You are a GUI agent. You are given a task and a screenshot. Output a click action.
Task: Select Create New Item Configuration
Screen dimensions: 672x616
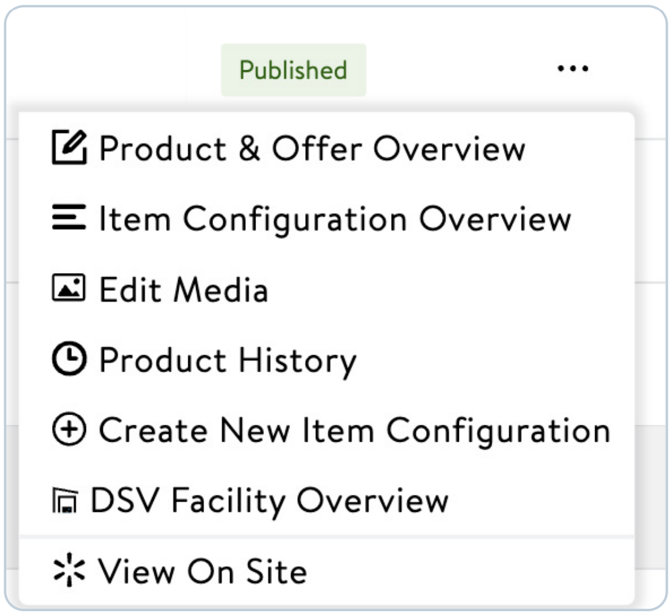click(x=355, y=431)
